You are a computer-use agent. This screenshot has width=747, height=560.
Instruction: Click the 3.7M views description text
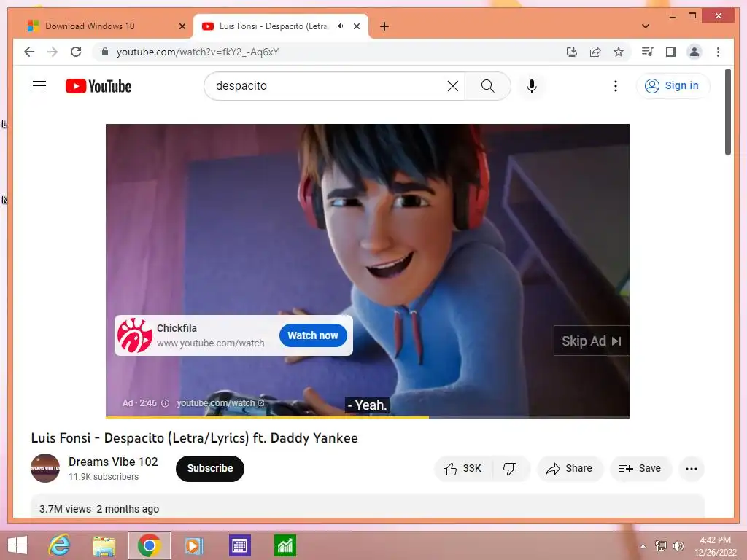coord(65,509)
